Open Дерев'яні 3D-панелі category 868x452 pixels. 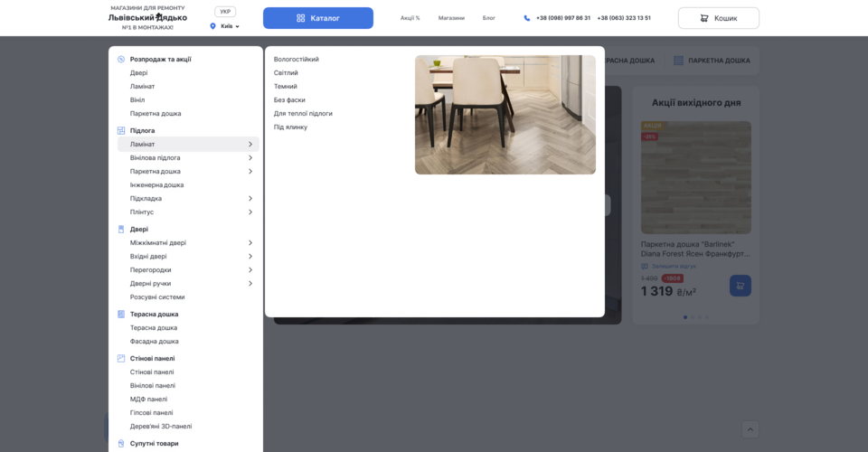coord(161,427)
